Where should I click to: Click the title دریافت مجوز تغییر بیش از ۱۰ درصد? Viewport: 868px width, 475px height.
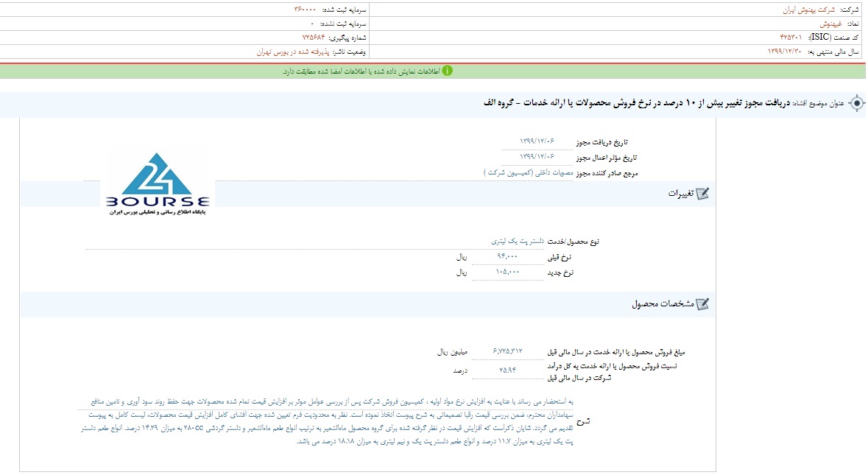638,103
